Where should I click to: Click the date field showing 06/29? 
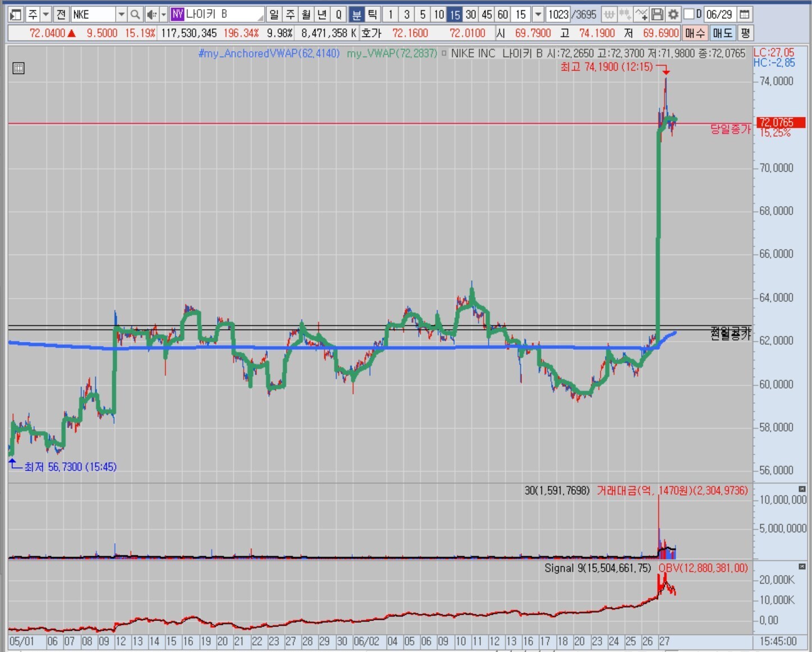(x=719, y=14)
